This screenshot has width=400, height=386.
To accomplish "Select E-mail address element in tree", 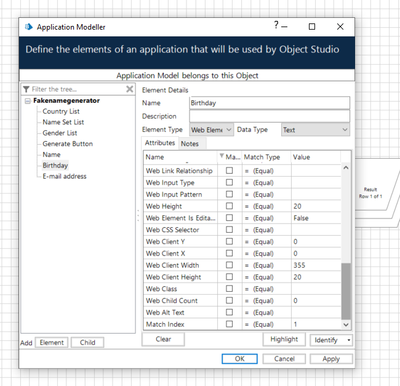I will [64, 176].
